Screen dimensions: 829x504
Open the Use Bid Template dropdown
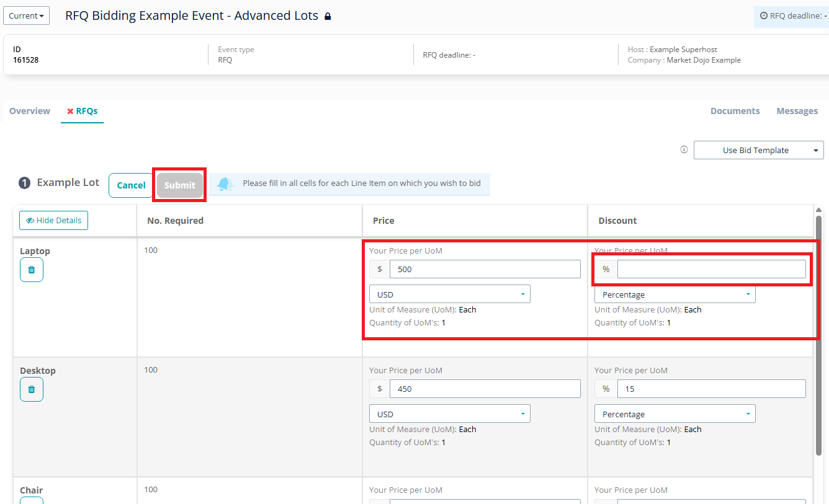pyautogui.click(x=759, y=150)
